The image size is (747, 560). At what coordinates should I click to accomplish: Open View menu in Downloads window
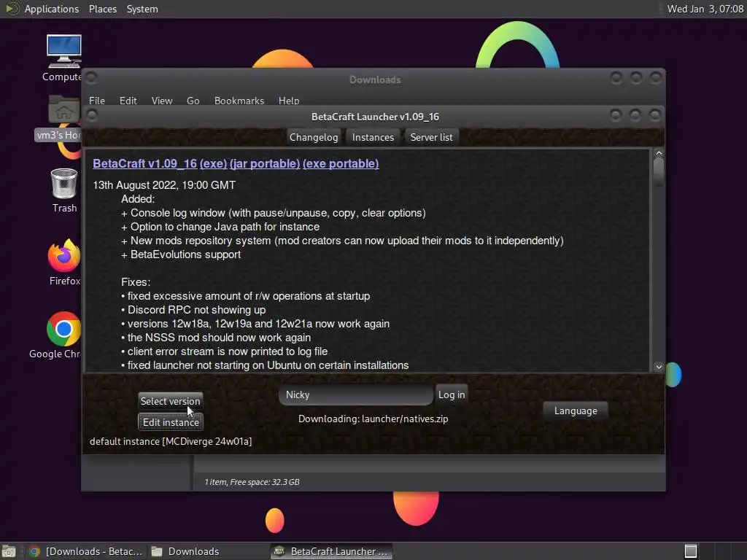(x=162, y=101)
